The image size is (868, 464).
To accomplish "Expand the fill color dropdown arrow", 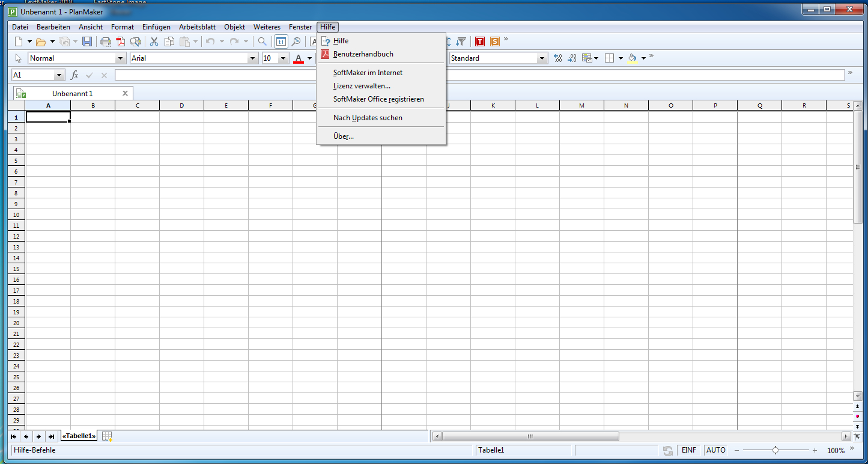I will click(643, 58).
